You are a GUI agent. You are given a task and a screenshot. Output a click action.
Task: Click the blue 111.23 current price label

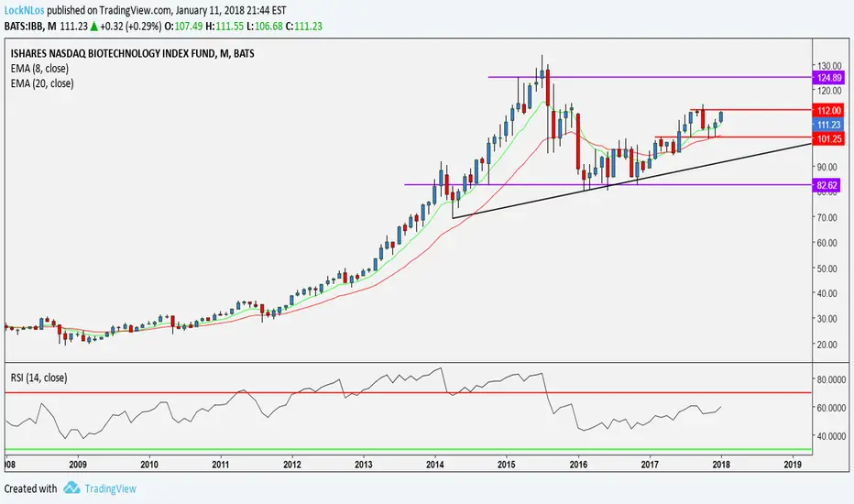(x=828, y=125)
